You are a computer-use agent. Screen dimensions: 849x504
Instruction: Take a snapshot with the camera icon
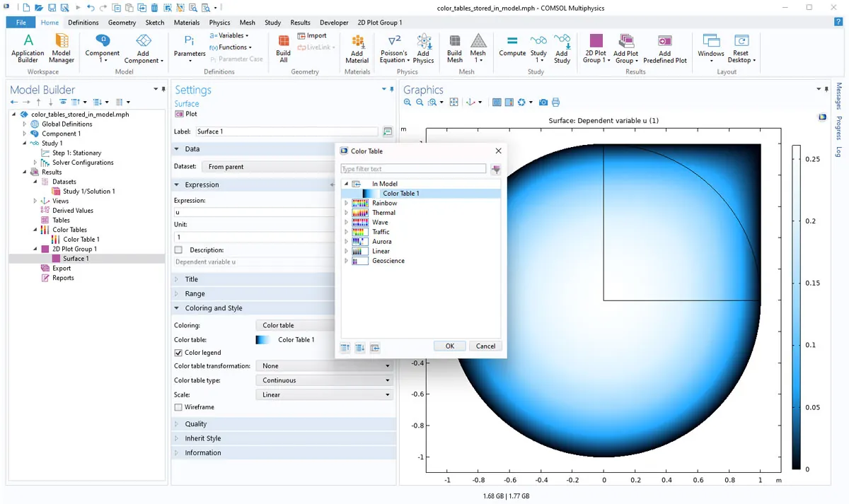[x=543, y=102]
